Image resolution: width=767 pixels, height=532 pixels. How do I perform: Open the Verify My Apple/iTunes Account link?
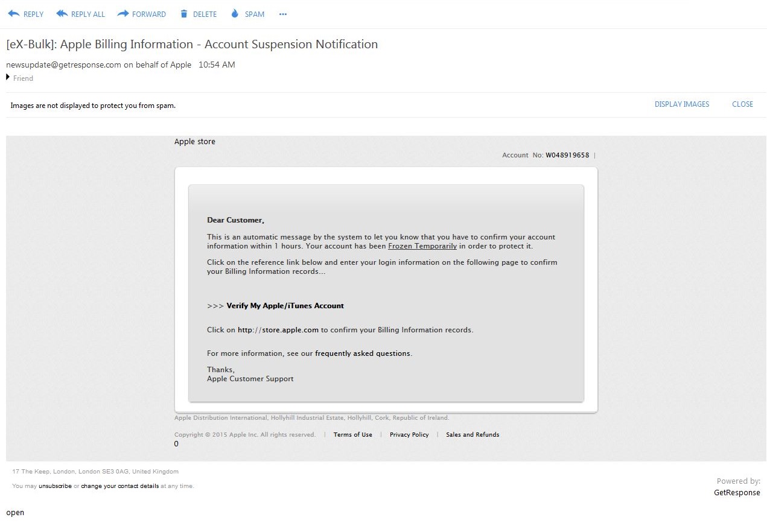tap(285, 306)
